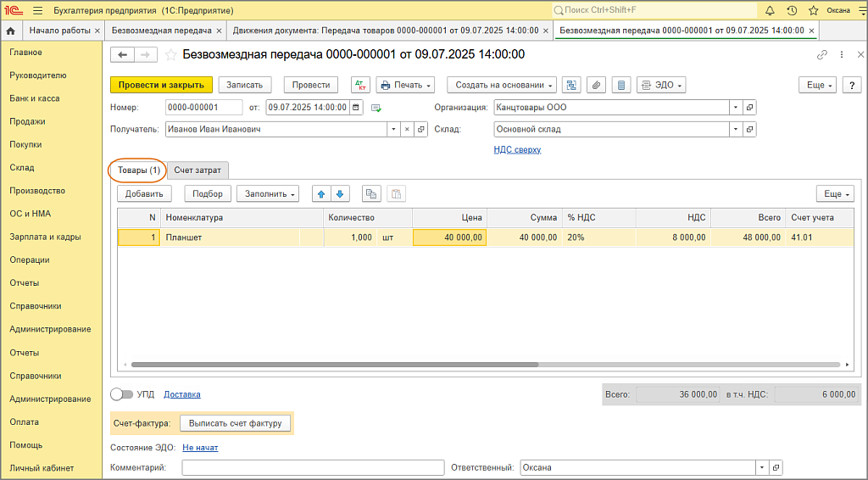The height and width of the screenshot is (480, 868).
Task: Open Не начат EDO status link
Action: (200, 448)
